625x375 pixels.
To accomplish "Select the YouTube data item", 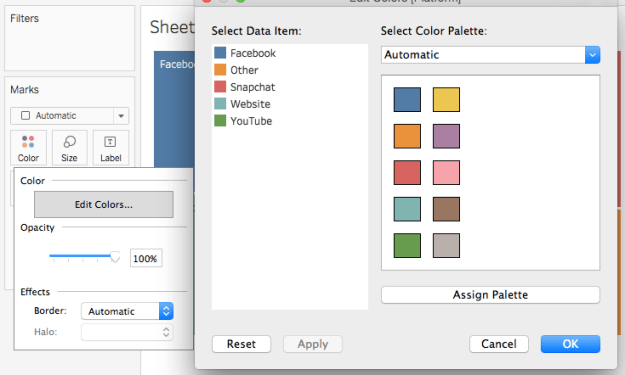I will (243, 121).
